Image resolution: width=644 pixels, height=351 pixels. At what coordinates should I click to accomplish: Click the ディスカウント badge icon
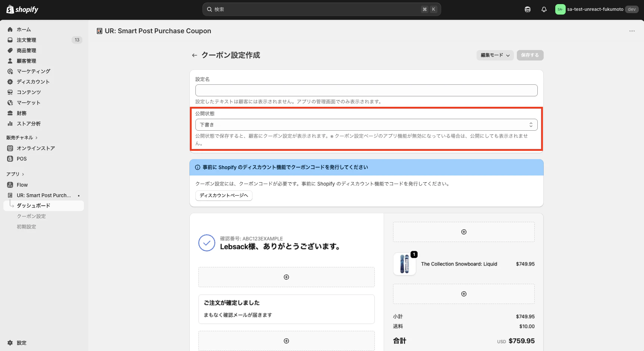[x=10, y=82]
